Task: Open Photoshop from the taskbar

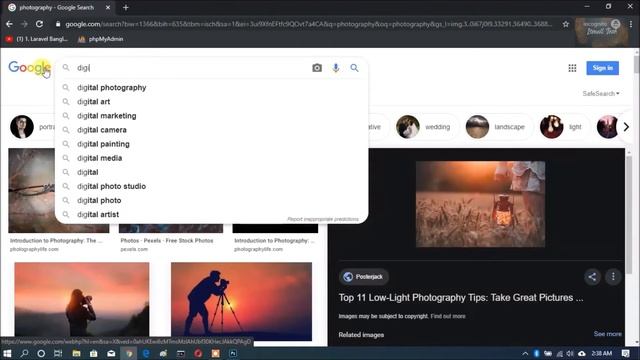Action: pos(233,353)
